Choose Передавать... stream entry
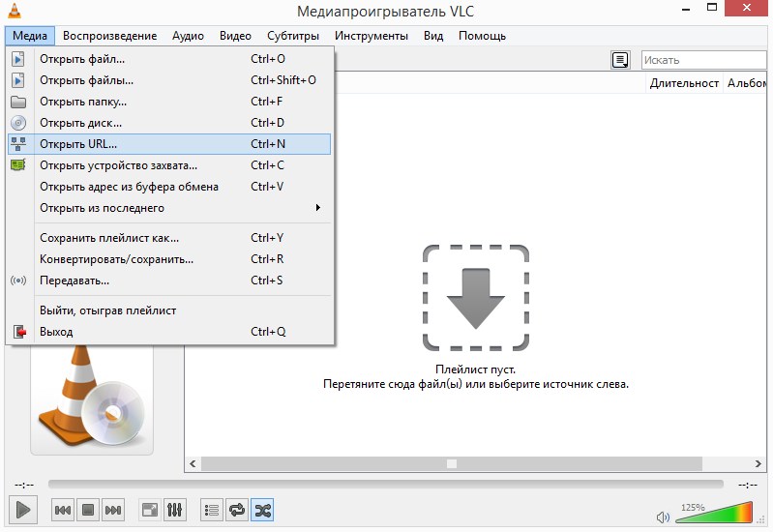Image resolution: width=773 pixels, height=532 pixels. 169,281
